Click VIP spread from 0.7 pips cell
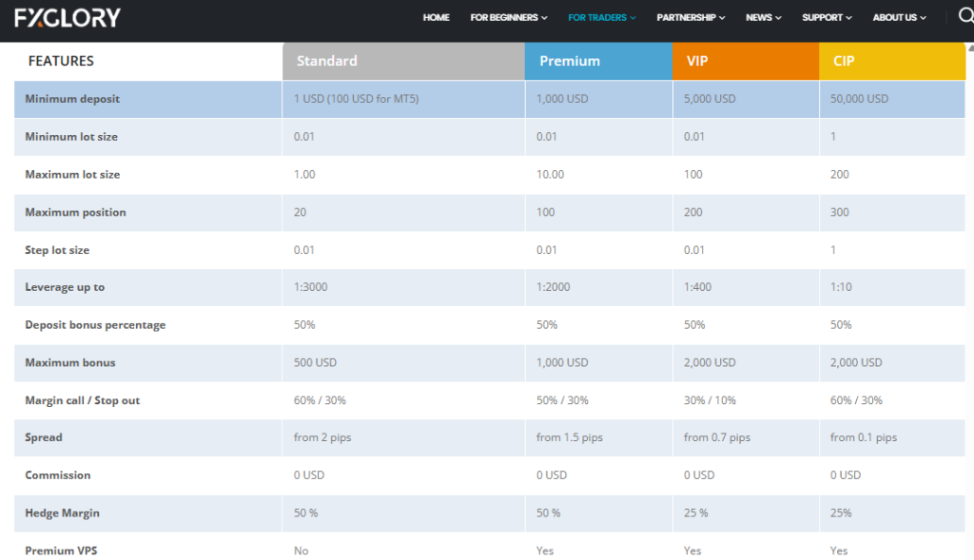 pos(716,437)
